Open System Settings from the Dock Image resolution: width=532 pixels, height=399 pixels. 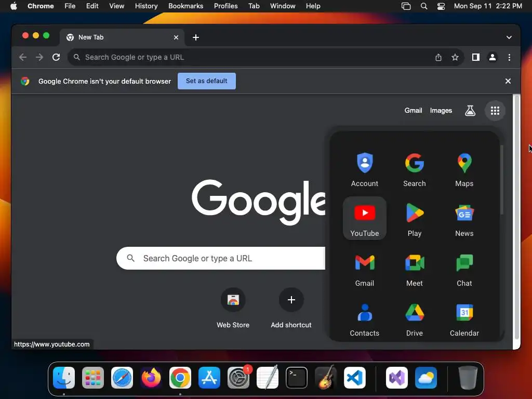click(238, 378)
